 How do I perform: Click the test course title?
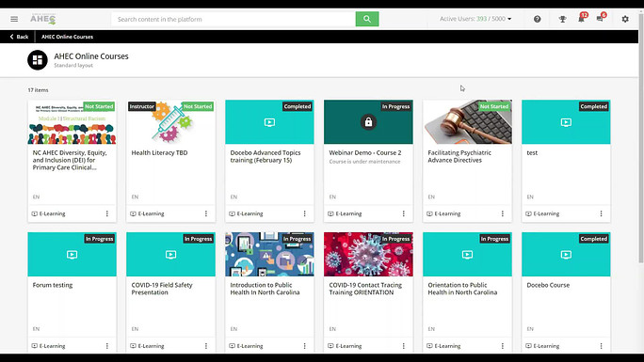[x=532, y=152]
